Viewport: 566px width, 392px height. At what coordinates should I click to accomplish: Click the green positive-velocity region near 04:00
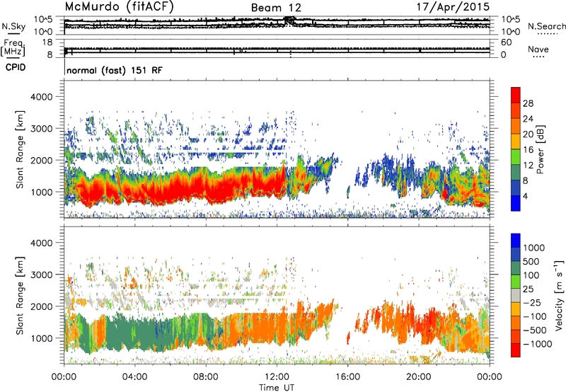135,332
